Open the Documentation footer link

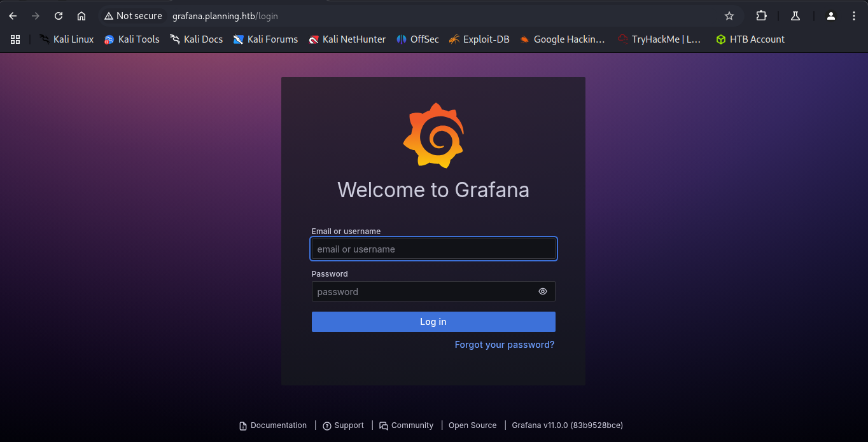273,425
